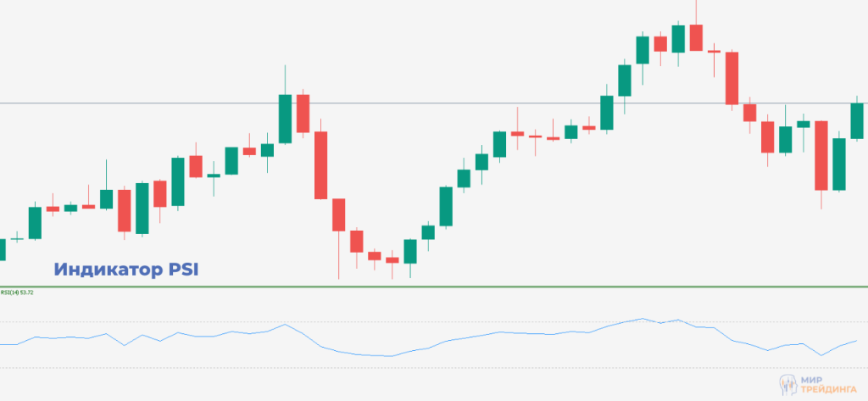Viewport: 868px width, 401px height.
Task: Select the red candle with longest lower wick
Action: pos(339,214)
